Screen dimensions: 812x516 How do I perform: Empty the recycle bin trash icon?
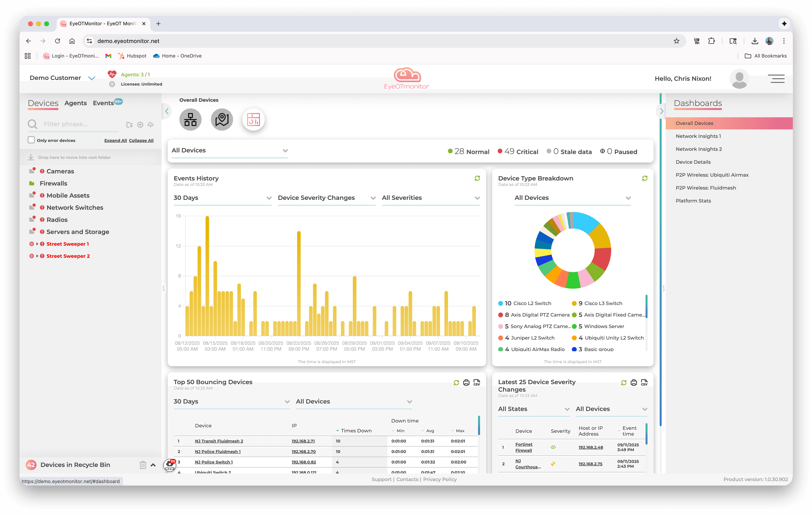click(143, 465)
